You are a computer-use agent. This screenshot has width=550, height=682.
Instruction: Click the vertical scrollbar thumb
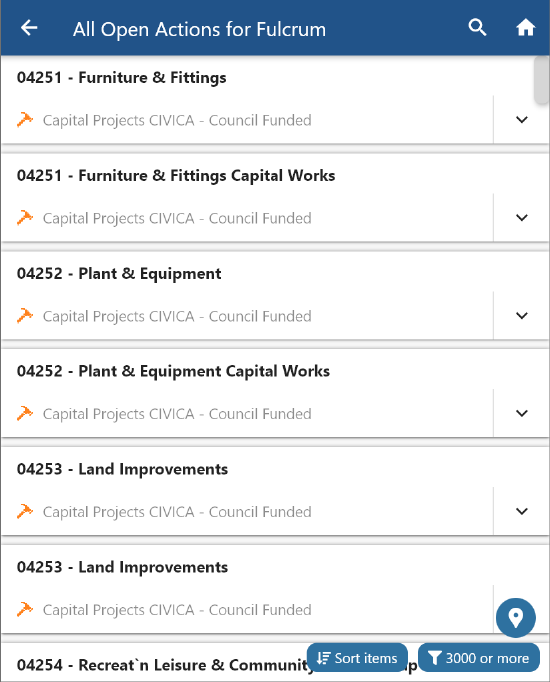coord(541,80)
